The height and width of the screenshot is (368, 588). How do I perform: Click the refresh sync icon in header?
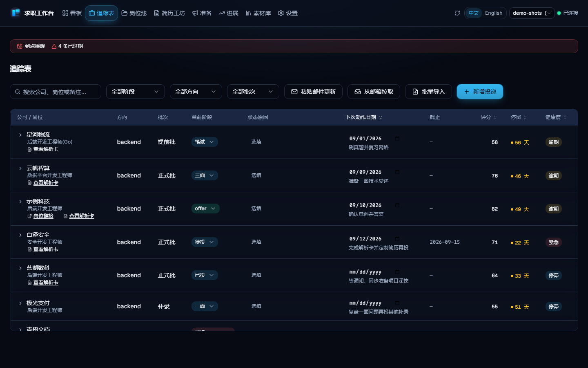click(x=457, y=13)
